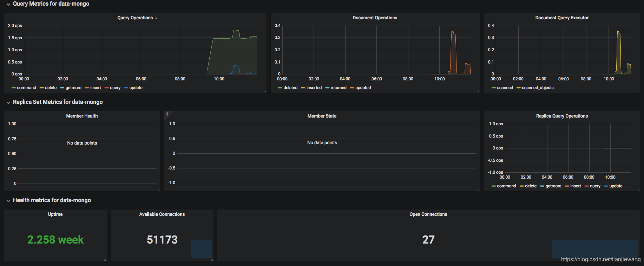Collapse the Health metrics for data-mongo row
This screenshot has height=266, width=644.
48,200
